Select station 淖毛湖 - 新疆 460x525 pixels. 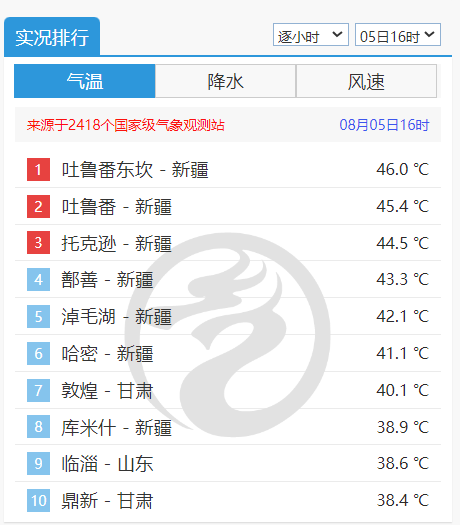tap(117, 317)
